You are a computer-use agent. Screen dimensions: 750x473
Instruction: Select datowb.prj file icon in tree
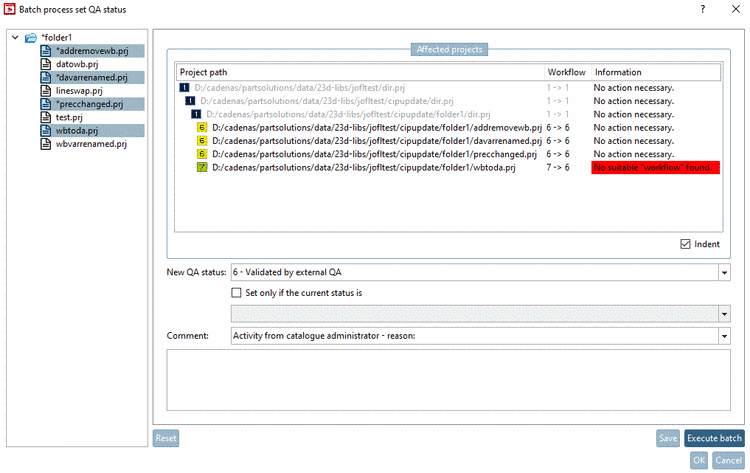(46, 64)
